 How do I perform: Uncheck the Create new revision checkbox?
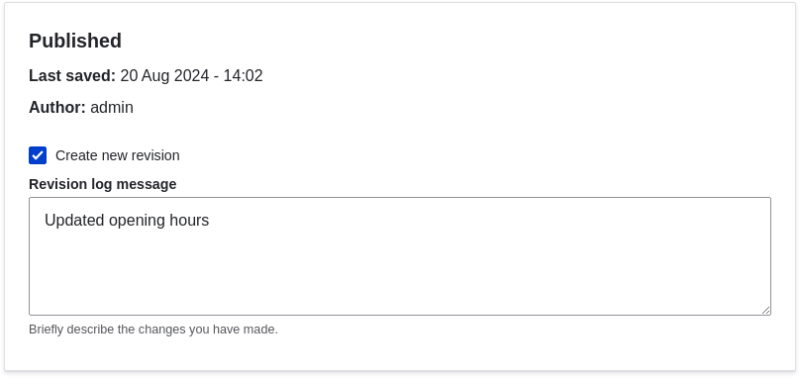pyautogui.click(x=38, y=155)
